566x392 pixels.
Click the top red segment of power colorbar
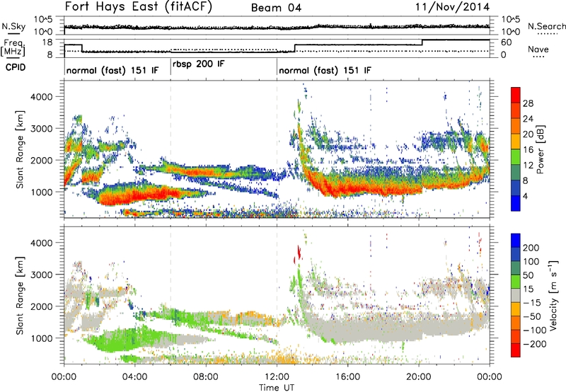[x=516, y=95]
